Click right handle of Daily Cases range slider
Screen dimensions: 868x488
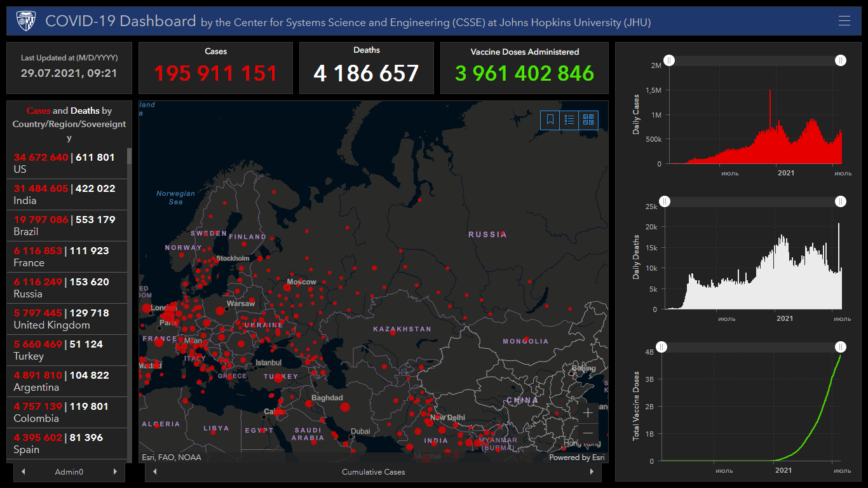click(841, 60)
